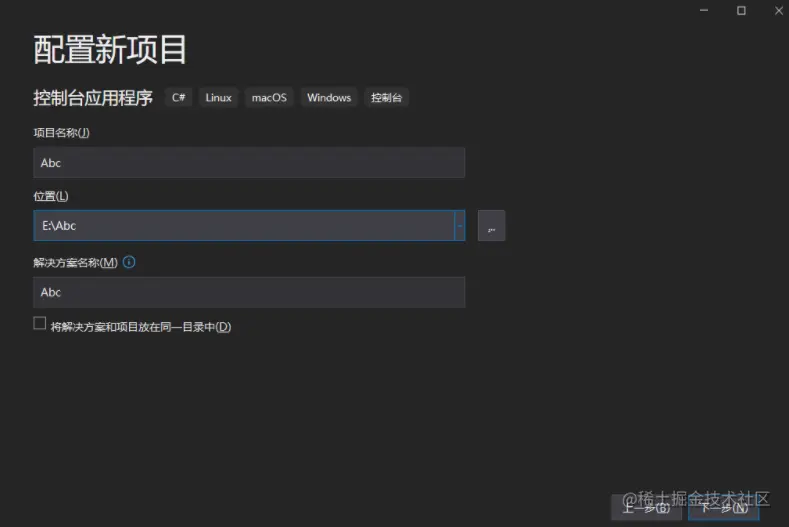Continue with 下一步(N) button
The width and height of the screenshot is (789, 527).
pyautogui.click(x=724, y=507)
